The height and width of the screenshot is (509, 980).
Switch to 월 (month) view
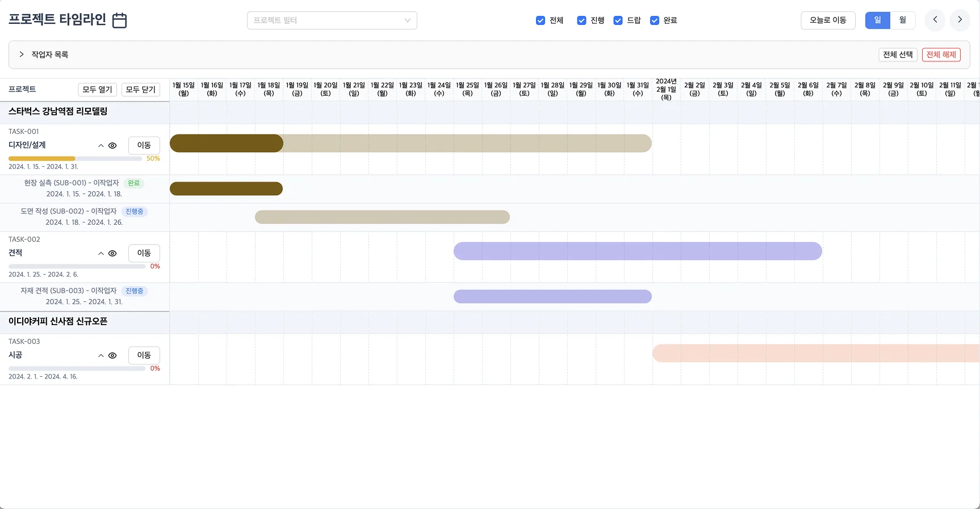[x=903, y=20]
